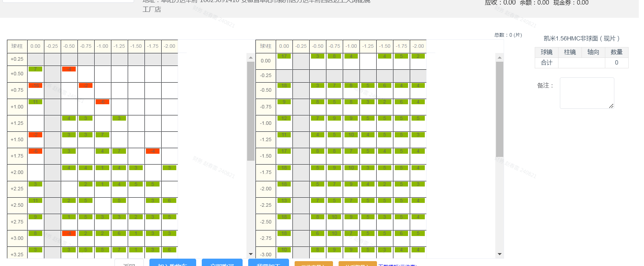Viewport: 644px width, 266px height.
Task: Select right-grid cell at -2.75 sphere, -0.75 cylinder
Action: coord(334,238)
